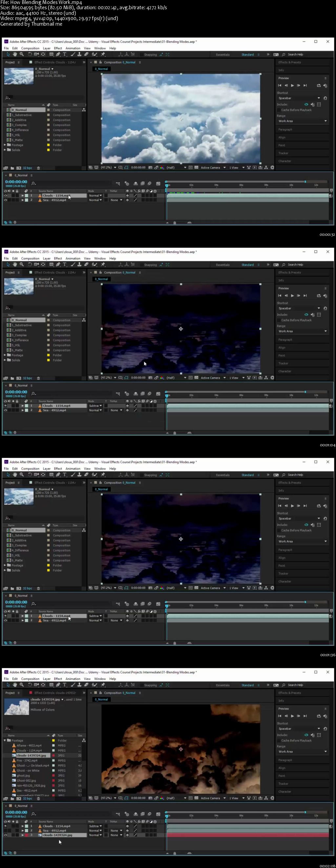This screenshot has height=868, width=336.
Task: Click the 32 bpc color depth in 00:01:04 frame
Action: [x=28, y=378]
